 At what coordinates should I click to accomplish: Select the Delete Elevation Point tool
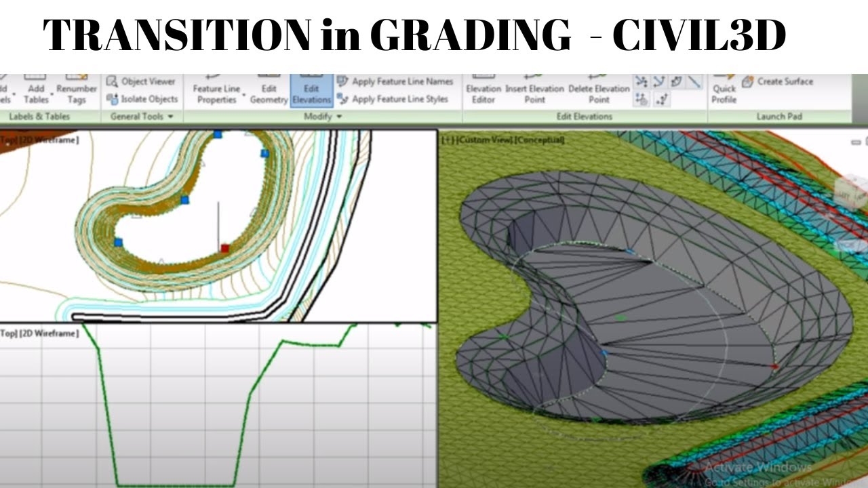(599, 89)
